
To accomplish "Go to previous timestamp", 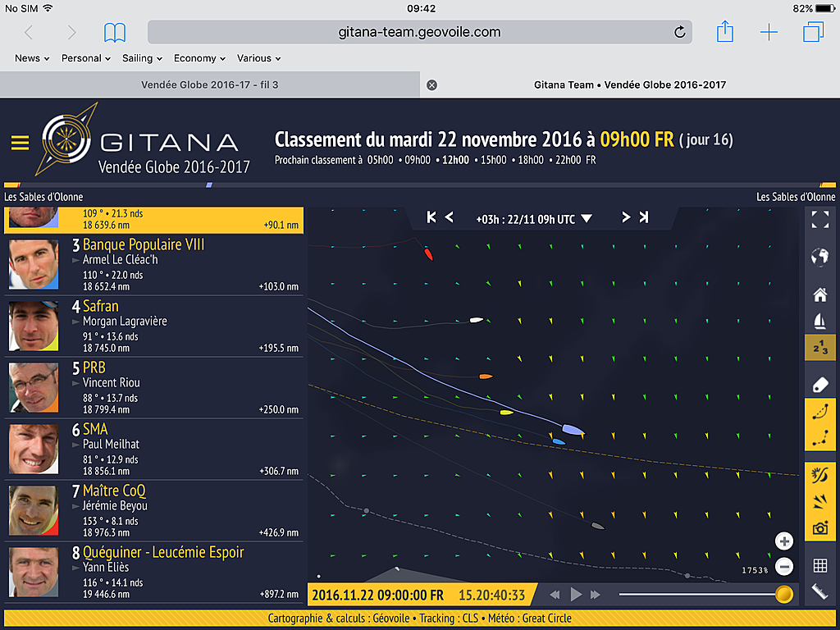I will (x=450, y=217).
